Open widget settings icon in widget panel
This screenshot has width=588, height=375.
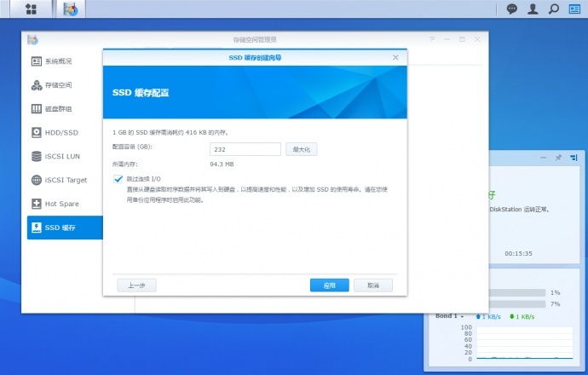coord(574,158)
